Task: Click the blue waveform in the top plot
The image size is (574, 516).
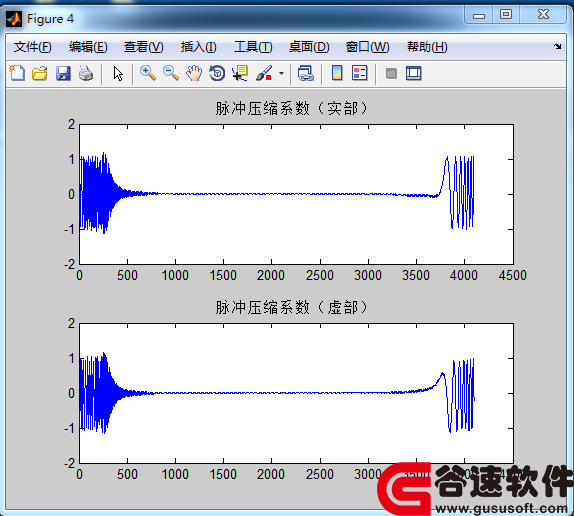Action: coord(278,194)
